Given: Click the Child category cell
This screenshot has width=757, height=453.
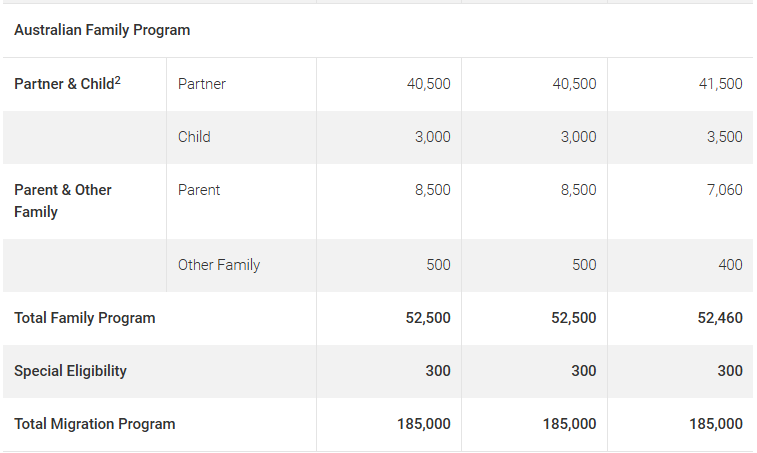Looking at the screenshot, I should point(194,137).
